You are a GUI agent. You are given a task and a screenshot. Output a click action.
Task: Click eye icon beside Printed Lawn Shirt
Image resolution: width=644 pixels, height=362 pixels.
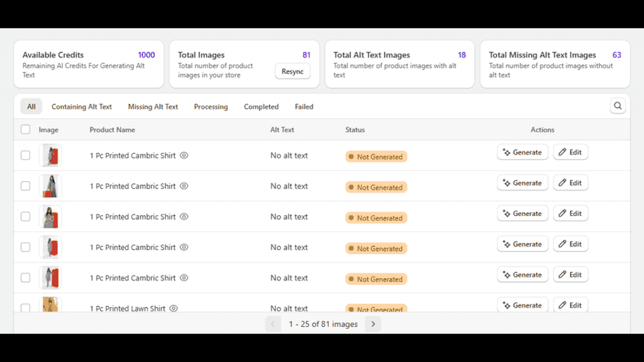[173, 308]
